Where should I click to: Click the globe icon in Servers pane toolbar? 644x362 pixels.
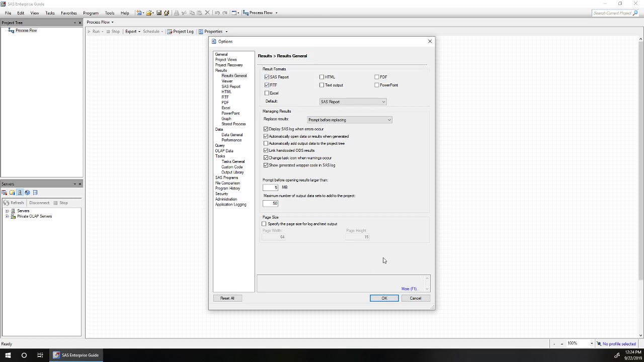coord(27,193)
